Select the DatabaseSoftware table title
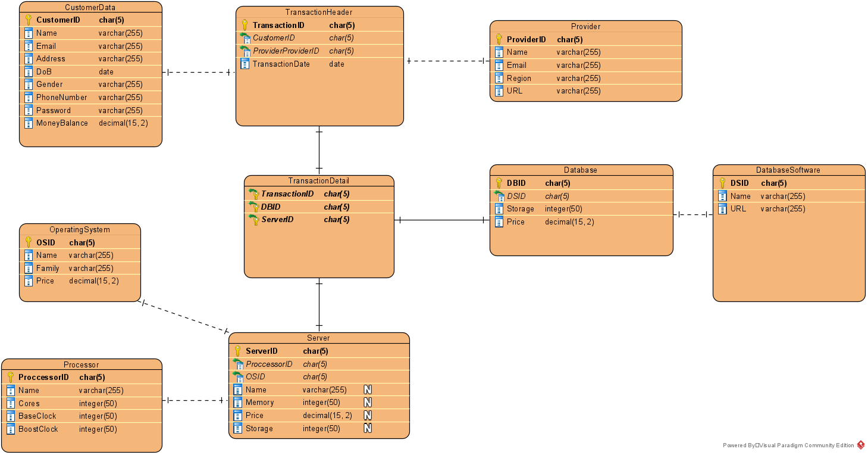Viewport: 868px width, 455px height. (788, 170)
